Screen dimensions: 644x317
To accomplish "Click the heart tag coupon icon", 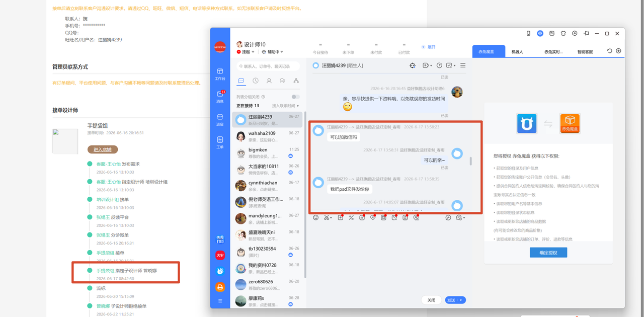I will pos(373,217).
